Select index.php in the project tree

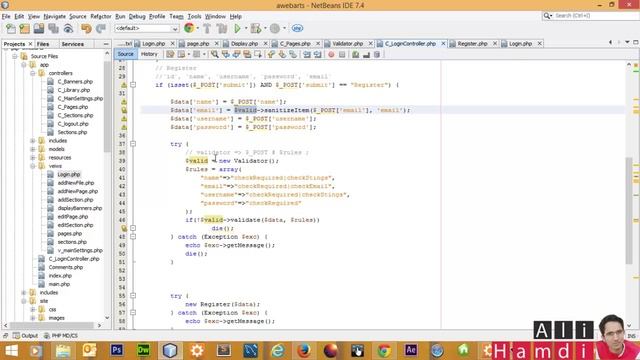point(60,276)
